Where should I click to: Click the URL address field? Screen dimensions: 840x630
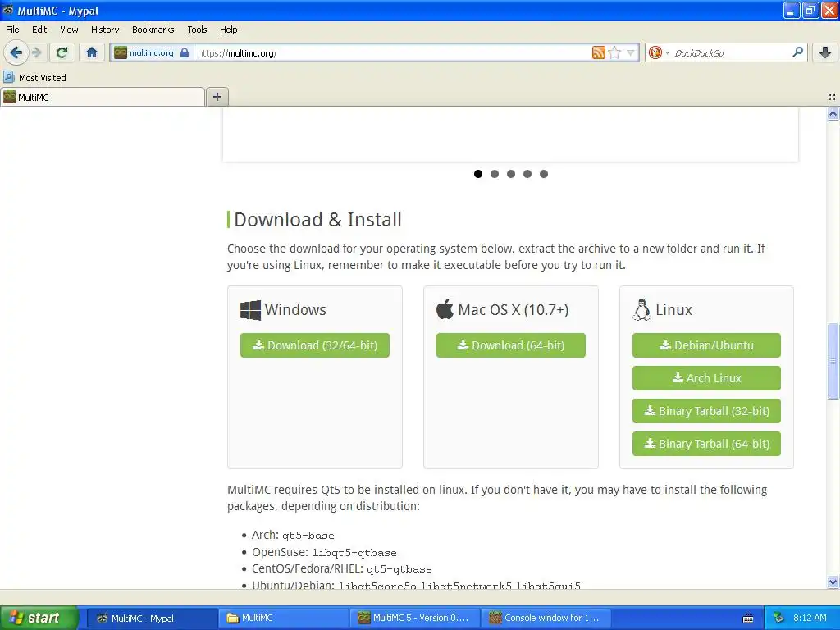tap(392, 52)
